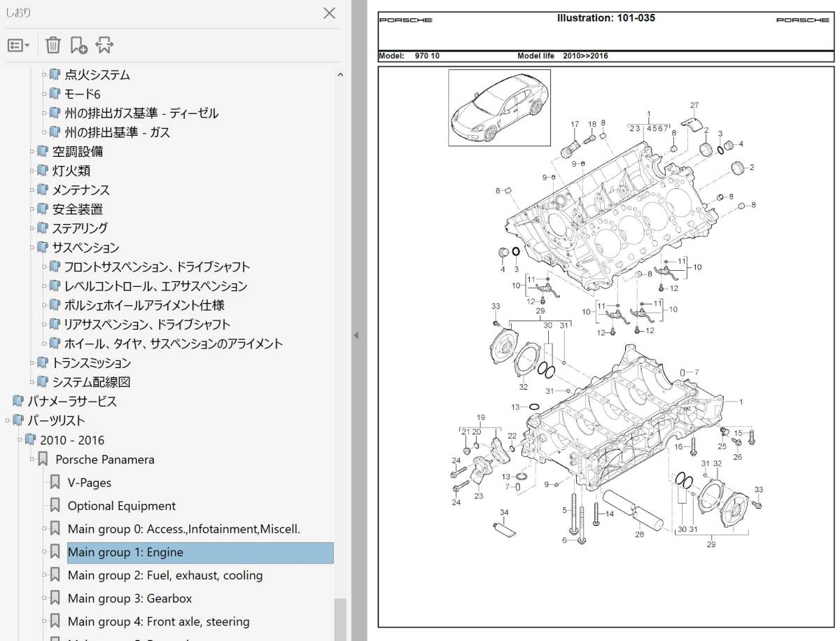
Task: Open the 州の排出基準 - ガス bookmark
Action: 118,132
